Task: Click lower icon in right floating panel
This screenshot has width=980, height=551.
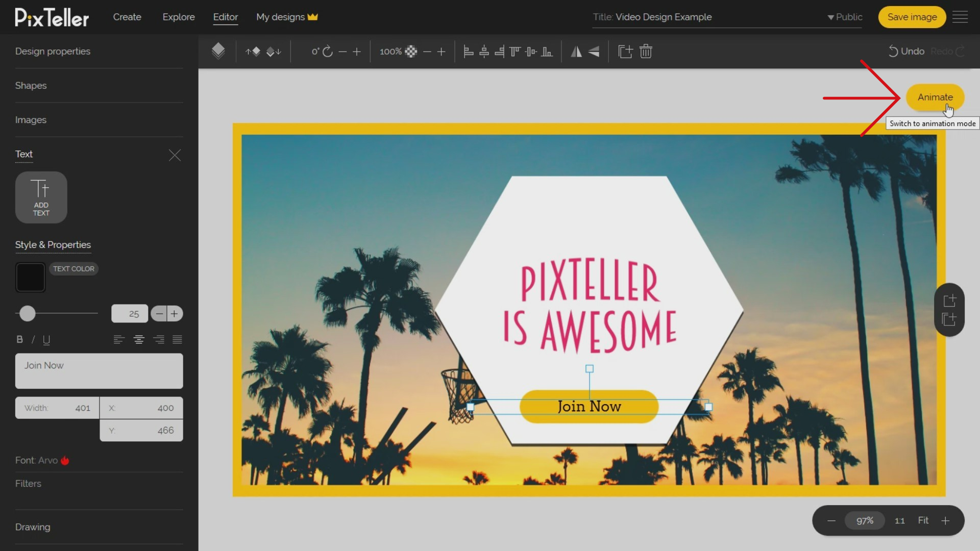Action: [x=949, y=319]
